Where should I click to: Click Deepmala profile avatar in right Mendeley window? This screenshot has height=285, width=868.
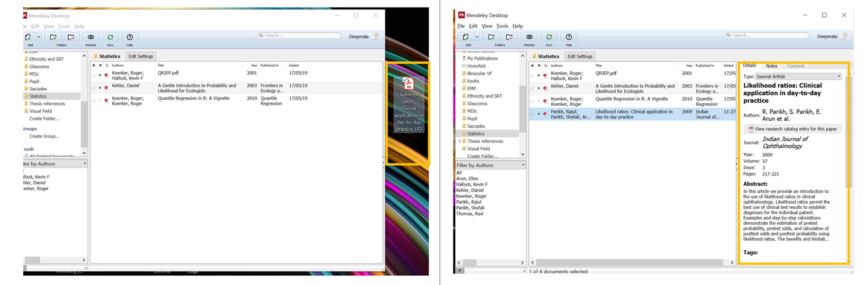[x=845, y=36]
